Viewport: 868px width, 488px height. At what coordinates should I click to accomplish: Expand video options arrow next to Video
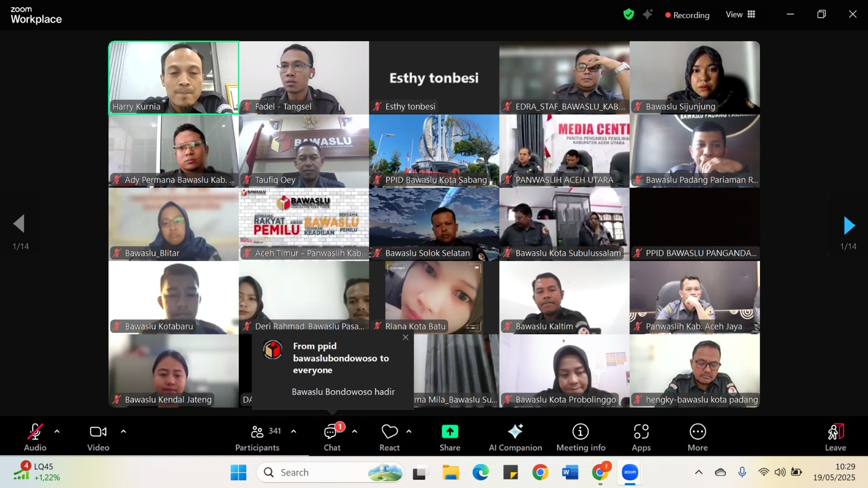[x=123, y=432]
